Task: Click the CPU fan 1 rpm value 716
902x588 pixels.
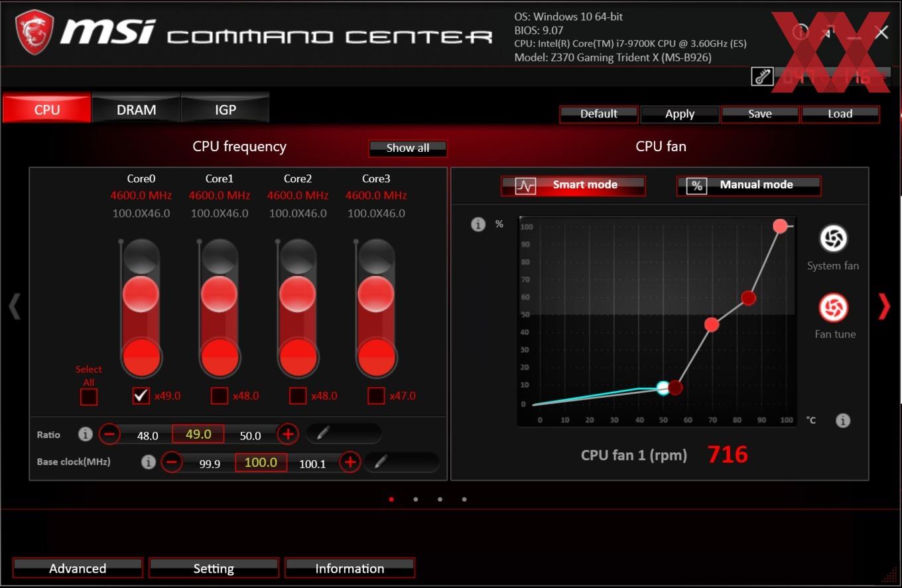Action: 728,454
